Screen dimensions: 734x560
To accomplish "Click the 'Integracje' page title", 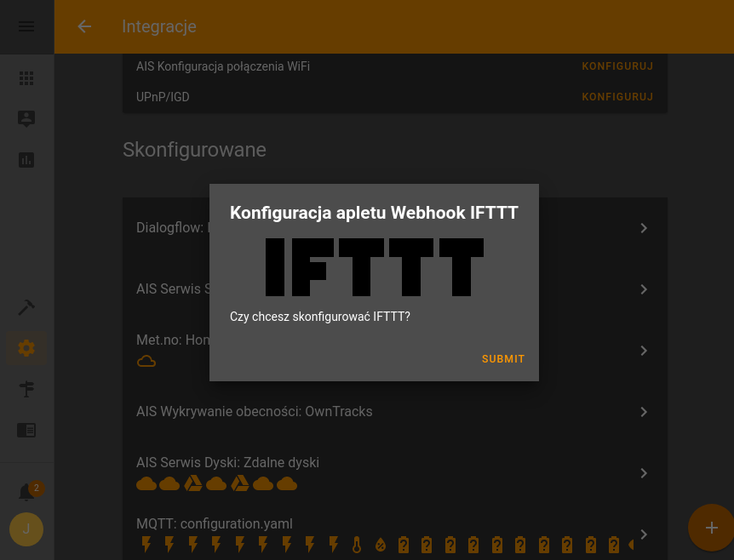I will coord(159,26).
